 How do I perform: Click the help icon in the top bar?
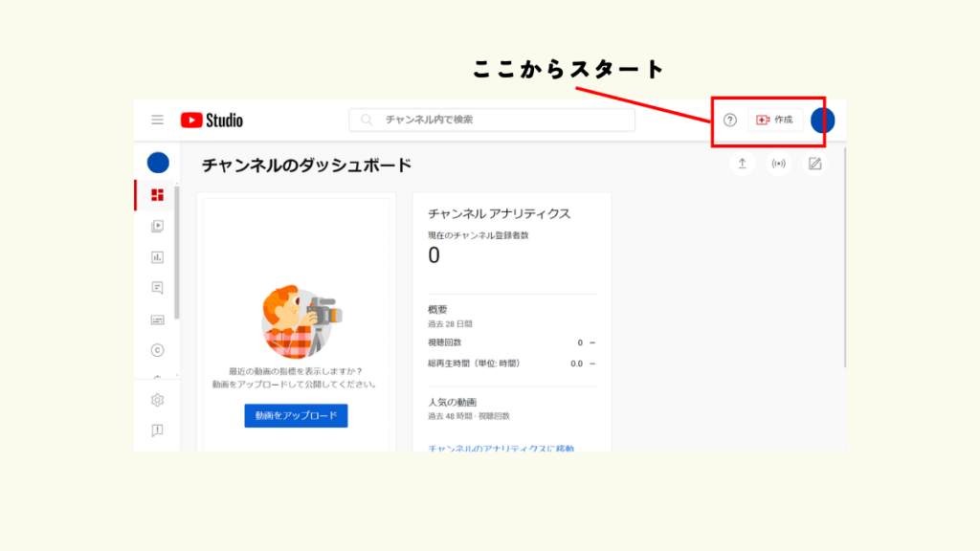(730, 120)
